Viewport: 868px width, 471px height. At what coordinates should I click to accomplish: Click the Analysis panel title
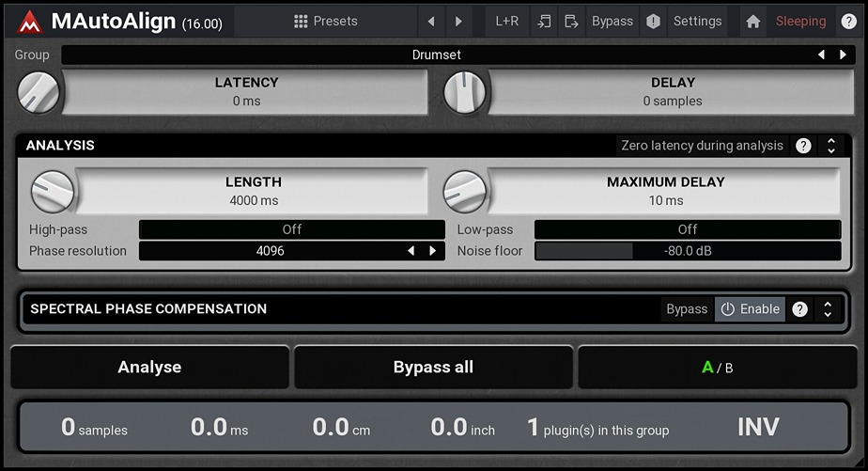tap(60, 145)
